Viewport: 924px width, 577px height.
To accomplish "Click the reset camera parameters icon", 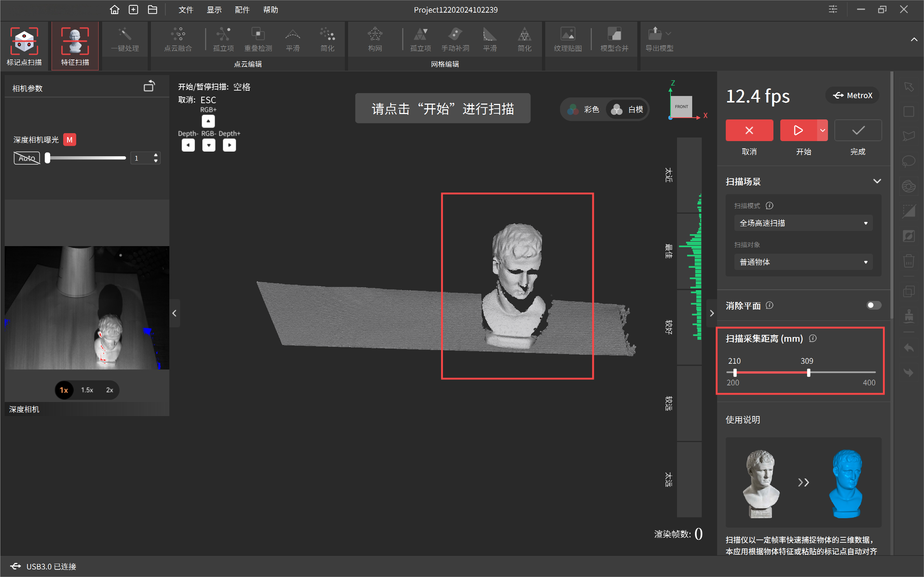I will point(149,87).
